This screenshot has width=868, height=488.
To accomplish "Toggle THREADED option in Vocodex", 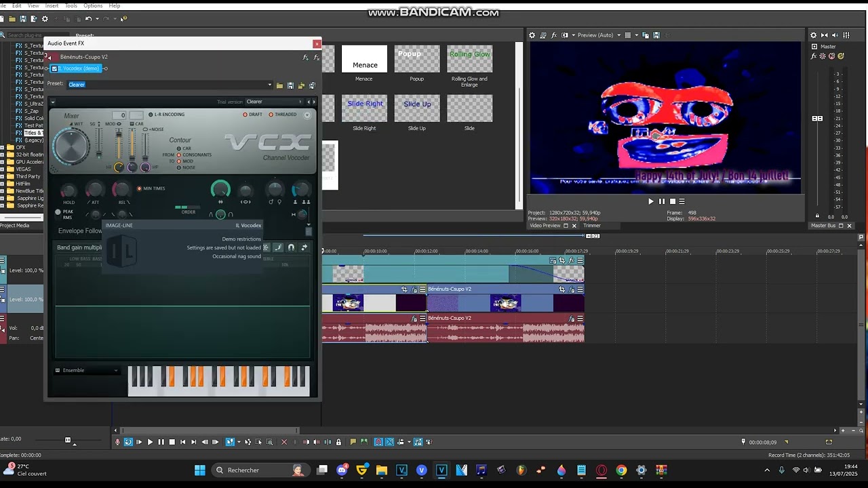I will (x=271, y=115).
